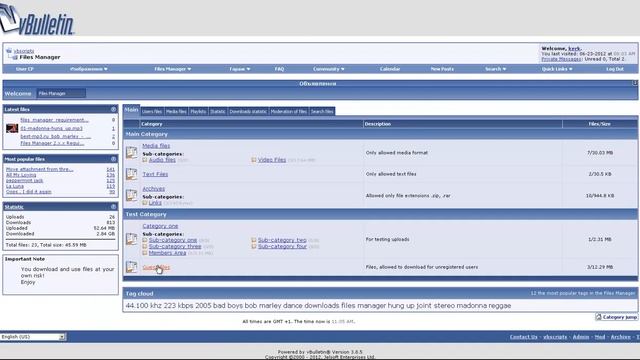Switch to the Statistic tab
640x360 pixels.
point(218,111)
